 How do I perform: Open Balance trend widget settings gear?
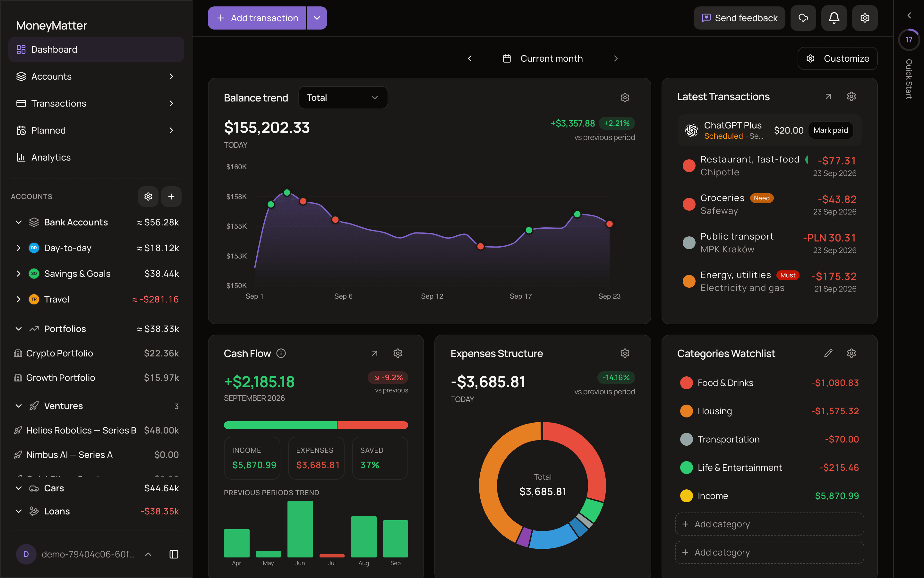coord(625,98)
